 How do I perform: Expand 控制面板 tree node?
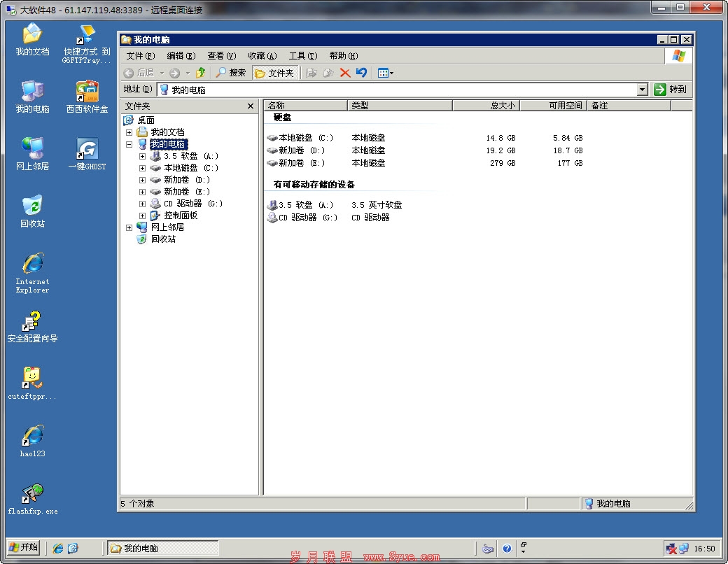[143, 216]
